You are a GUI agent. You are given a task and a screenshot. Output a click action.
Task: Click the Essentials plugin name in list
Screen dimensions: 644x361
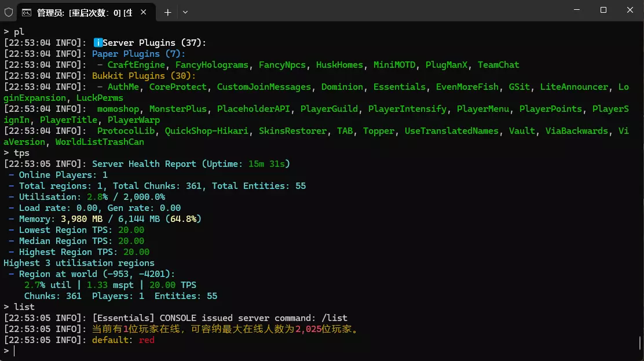(399, 87)
